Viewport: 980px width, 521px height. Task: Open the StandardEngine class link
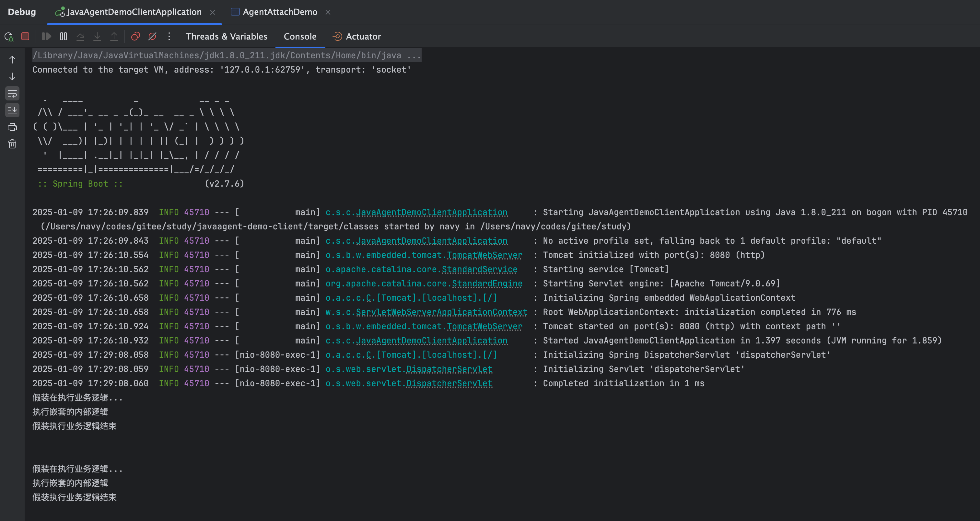point(487,283)
